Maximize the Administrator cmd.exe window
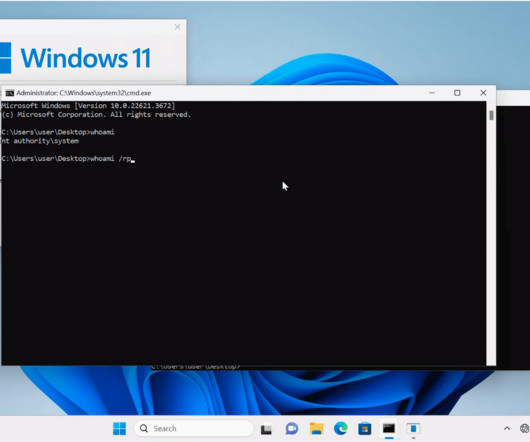This screenshot has width=530, height=442. [x=457, y=93]
